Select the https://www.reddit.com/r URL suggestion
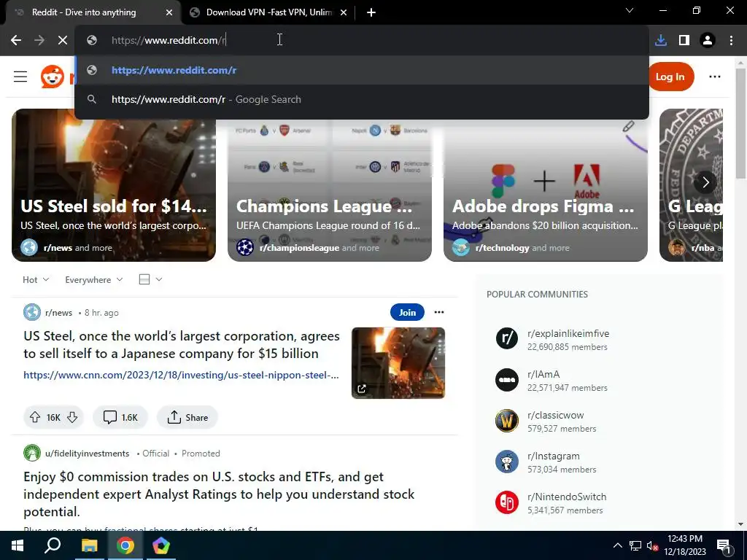The image size is (747, 560). 362,70
